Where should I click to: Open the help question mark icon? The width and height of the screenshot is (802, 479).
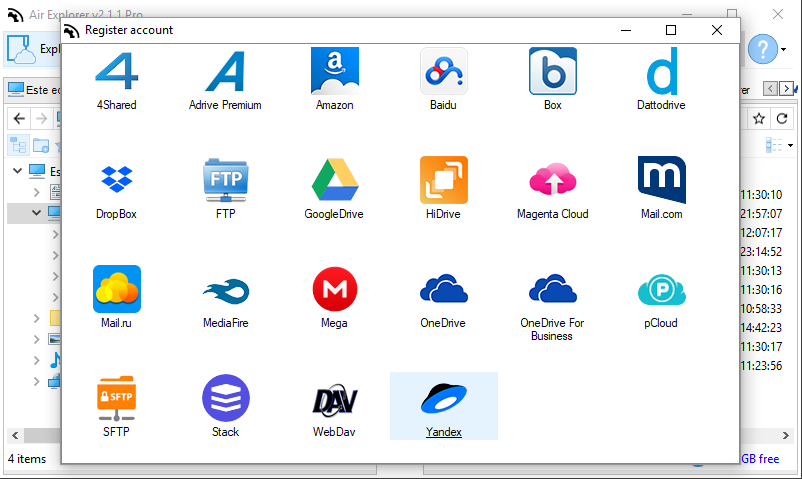(763, 49)
